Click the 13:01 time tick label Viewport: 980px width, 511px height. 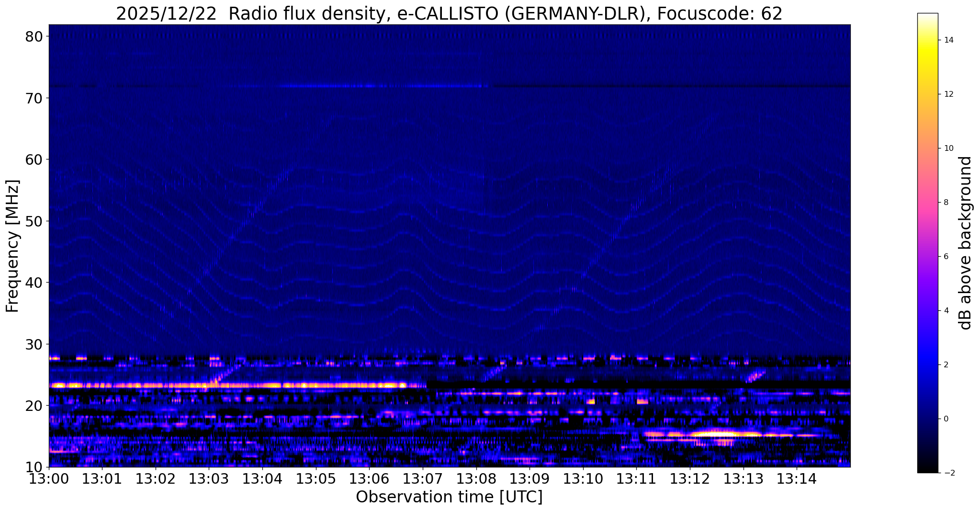coord(102,478)
